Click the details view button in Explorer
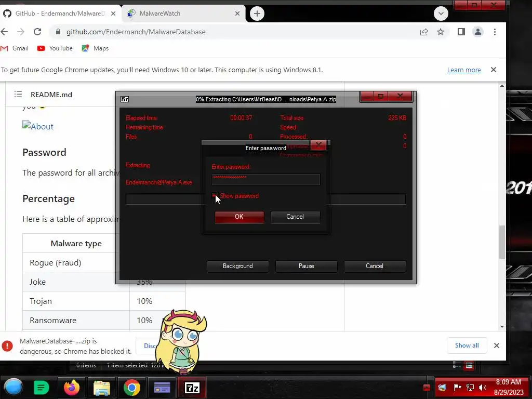Screen dimensions: 532x399 tap(455, 365)
